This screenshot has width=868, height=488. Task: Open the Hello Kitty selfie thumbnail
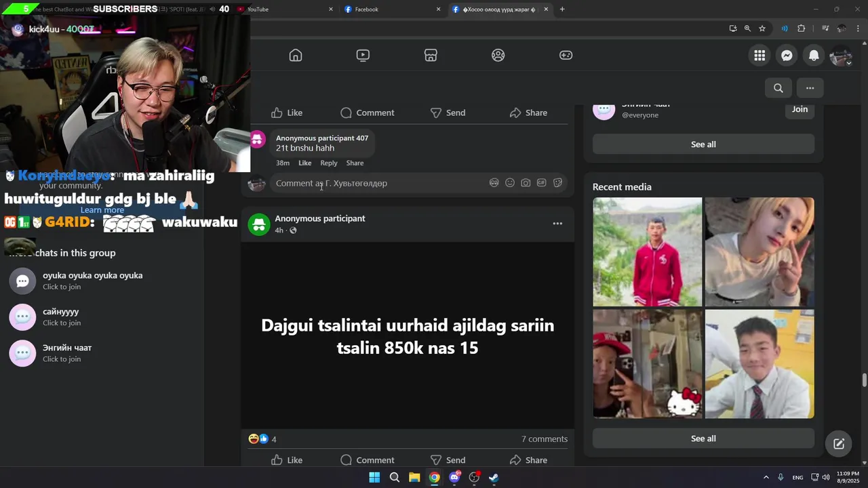pyautogui.click(x=648, y=364)
